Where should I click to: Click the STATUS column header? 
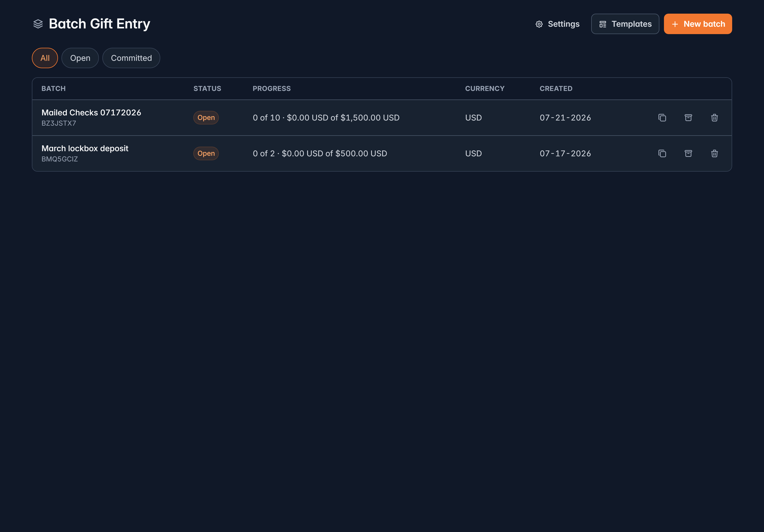pyautogui.click(x=207, y=88)
